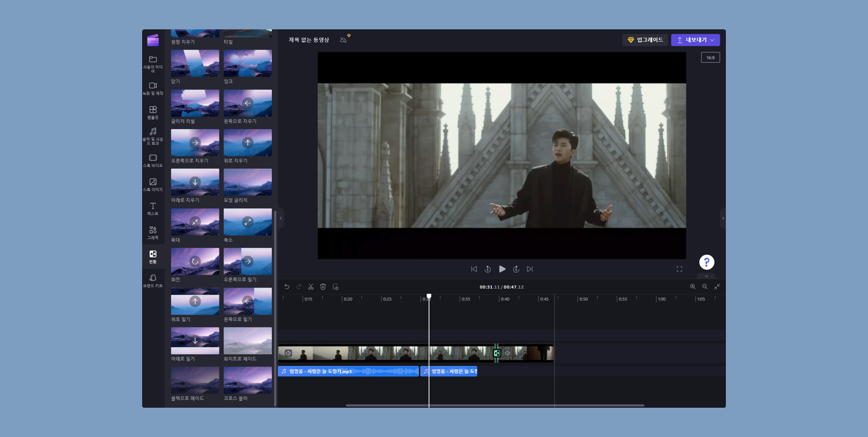Screen dimensions: 868x437
Task: Zoom in on the timeline
Action: pos(693,286)
